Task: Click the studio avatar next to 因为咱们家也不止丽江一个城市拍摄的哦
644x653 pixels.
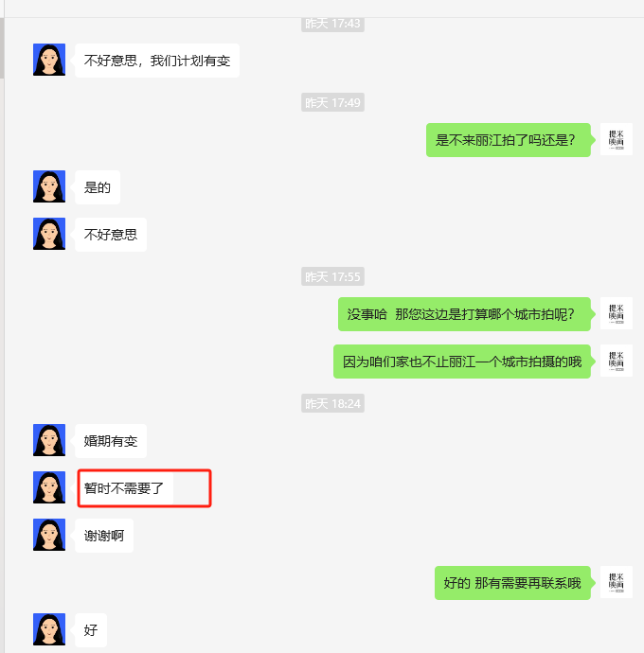Action: [617, 361]
